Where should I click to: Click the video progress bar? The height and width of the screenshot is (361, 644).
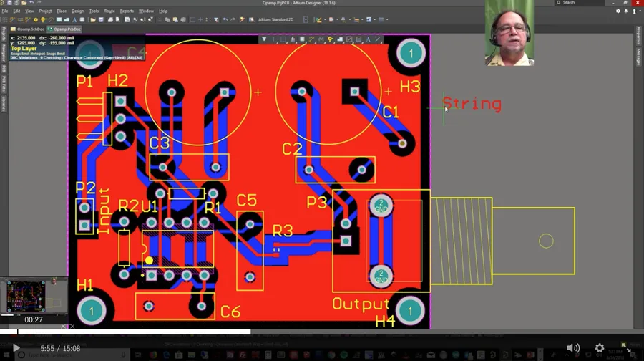tap(322, 332)
